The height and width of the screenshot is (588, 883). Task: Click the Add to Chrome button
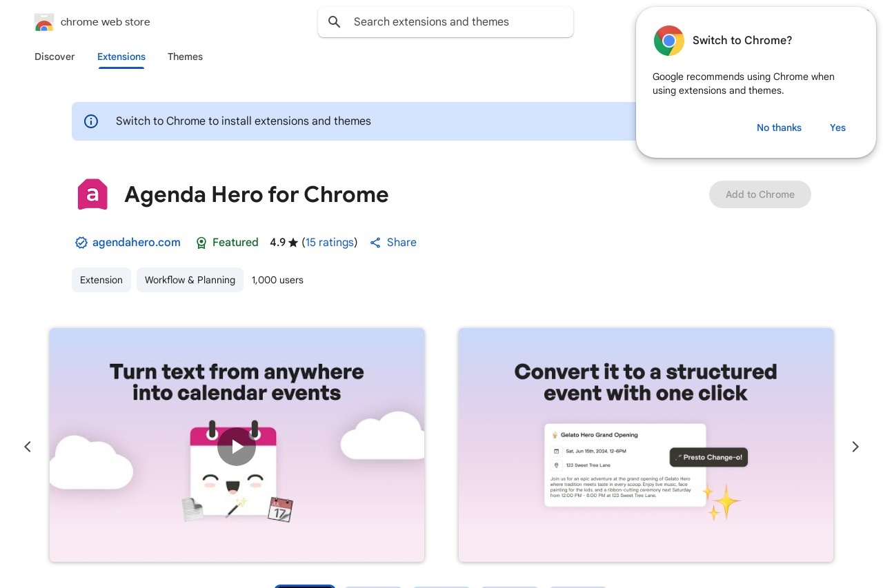760,194
